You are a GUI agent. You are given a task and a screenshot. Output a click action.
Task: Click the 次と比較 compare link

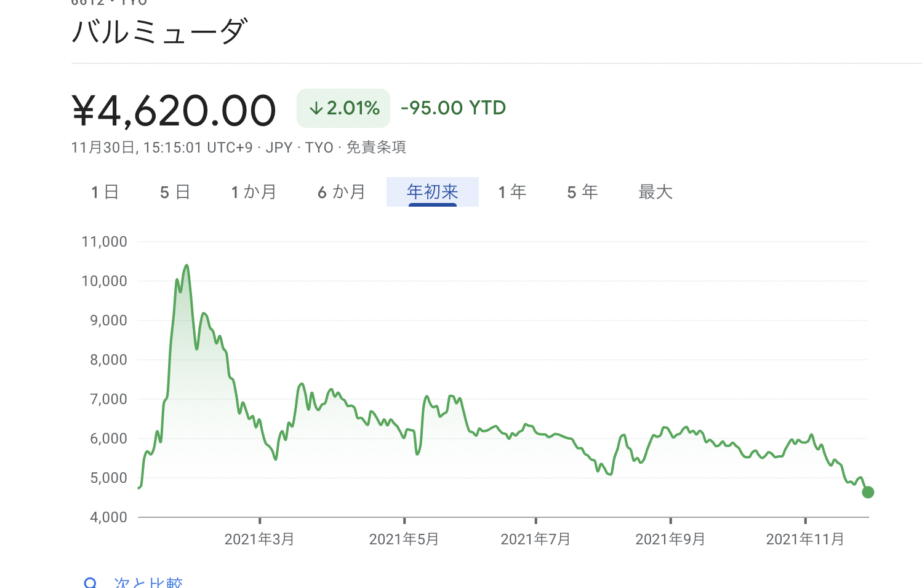(x=148, y=583)
